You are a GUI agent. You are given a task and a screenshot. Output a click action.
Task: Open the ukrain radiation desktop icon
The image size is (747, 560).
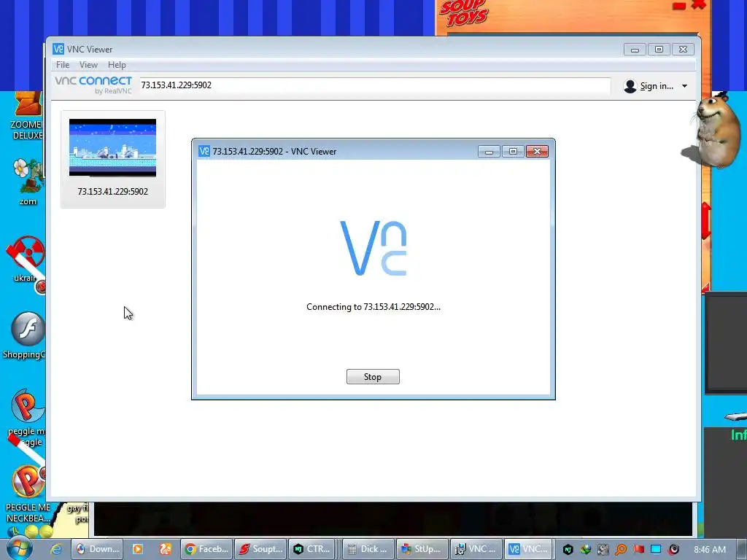point(26,261)
